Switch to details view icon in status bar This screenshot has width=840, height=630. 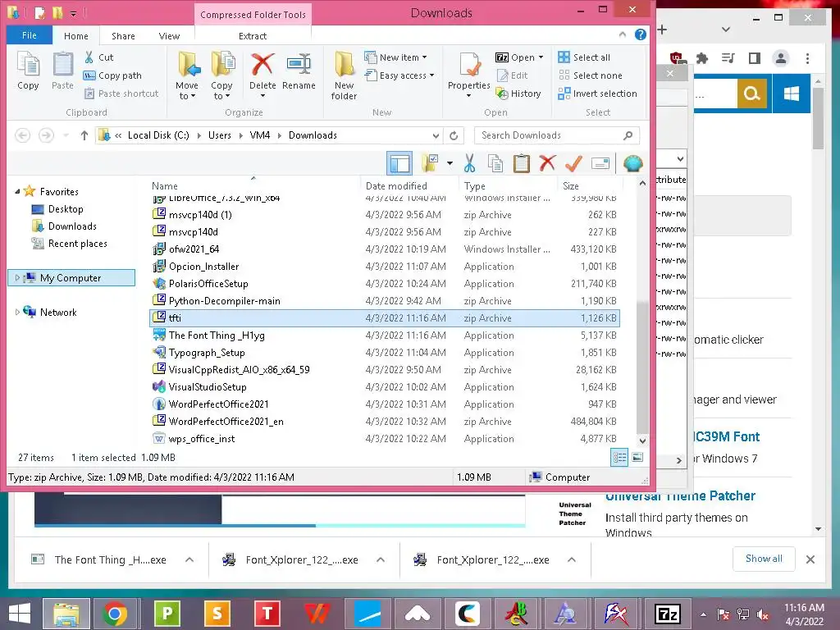click(x=619, y=457)
